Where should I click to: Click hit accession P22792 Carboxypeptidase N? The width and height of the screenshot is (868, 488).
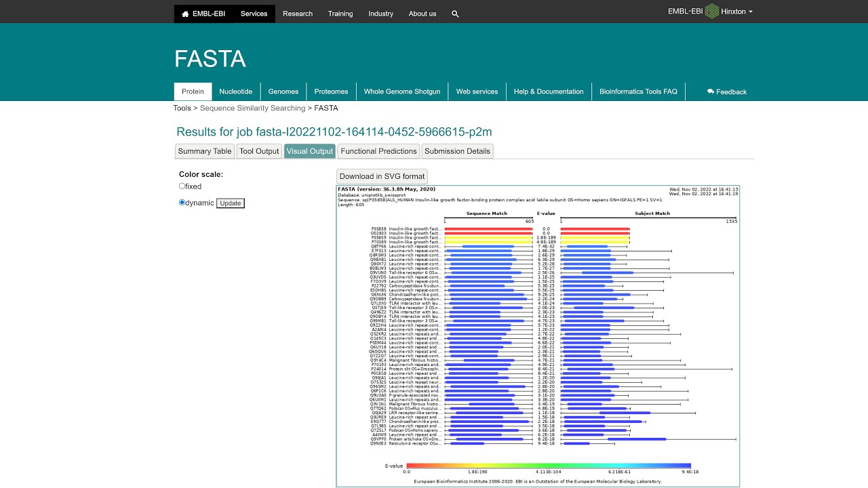point(378,286)
